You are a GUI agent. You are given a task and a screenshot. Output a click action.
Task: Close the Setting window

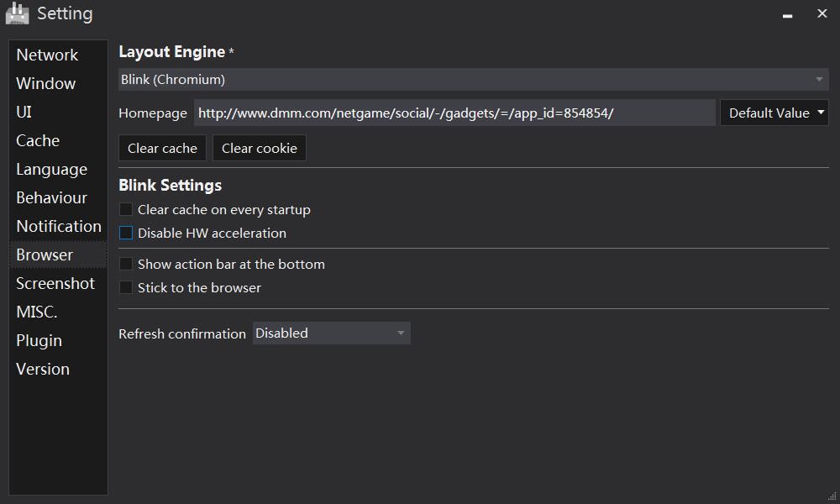pyautogui.click(x=822, y=13)
